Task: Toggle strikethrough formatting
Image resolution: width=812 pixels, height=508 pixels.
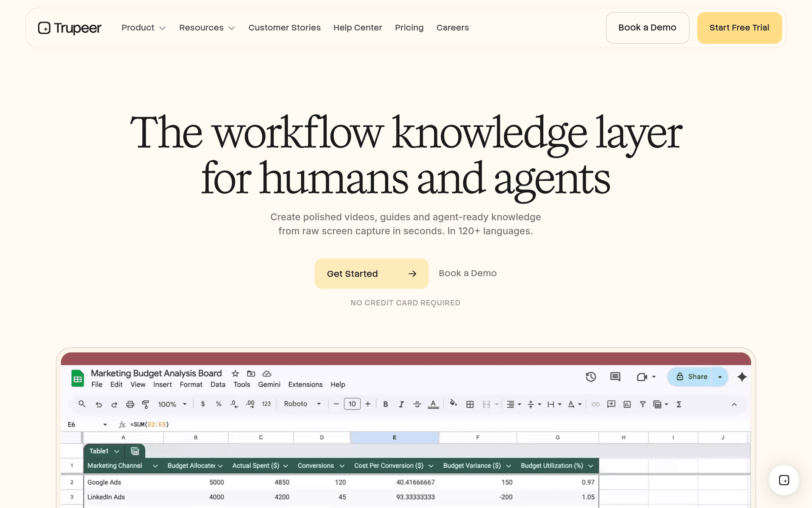Action: coord(417,404)
